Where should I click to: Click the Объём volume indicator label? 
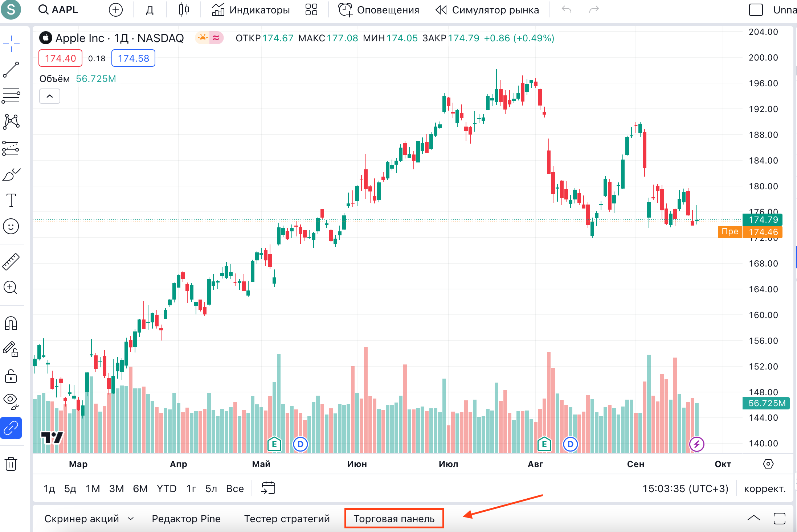(54, 79)
